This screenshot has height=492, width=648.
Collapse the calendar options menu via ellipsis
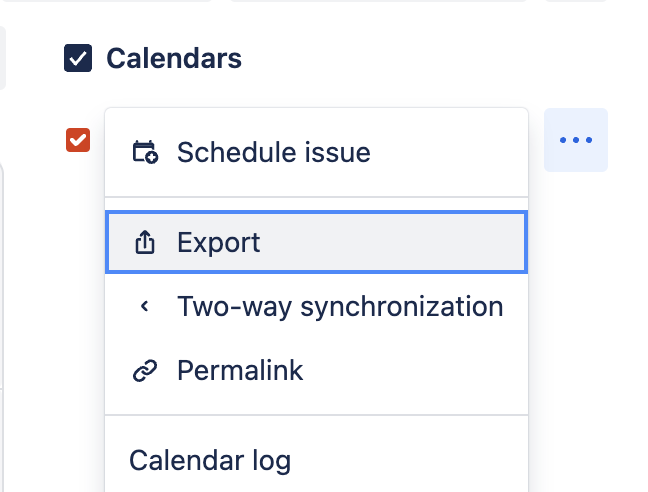coord(576,140)
